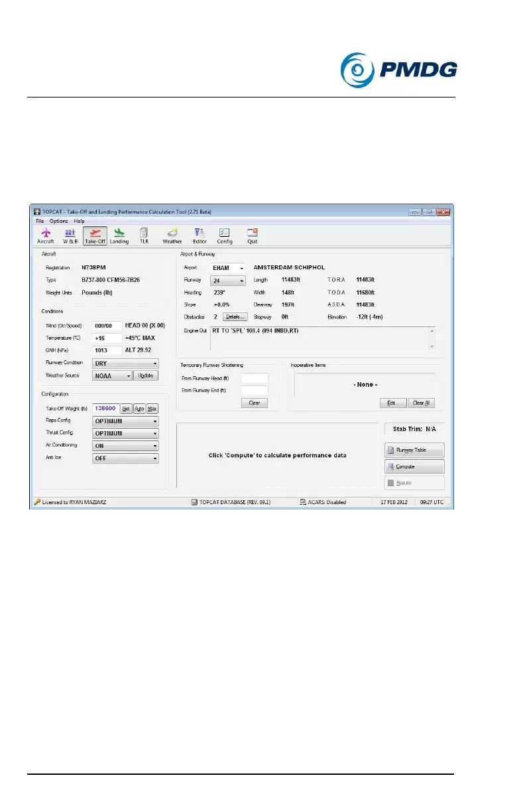525x812 pixels.
Task: Click the Quit toolbar icon
Action: [253, 236]
